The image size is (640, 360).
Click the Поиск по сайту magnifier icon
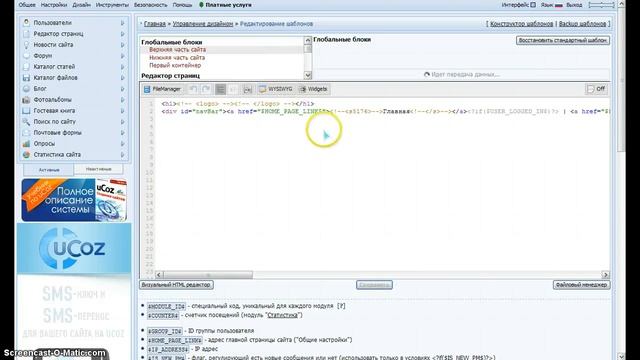pyautogui.click(x=27, y=122)
